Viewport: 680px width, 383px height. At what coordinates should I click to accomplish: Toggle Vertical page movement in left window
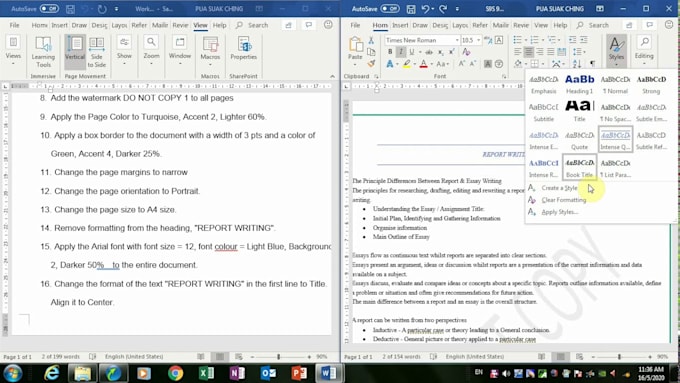[75, 52]
